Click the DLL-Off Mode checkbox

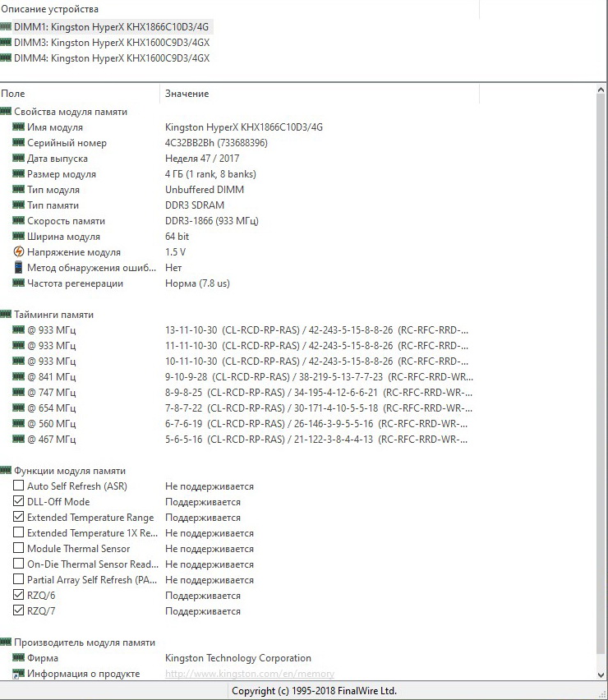(x=18, y=501)
